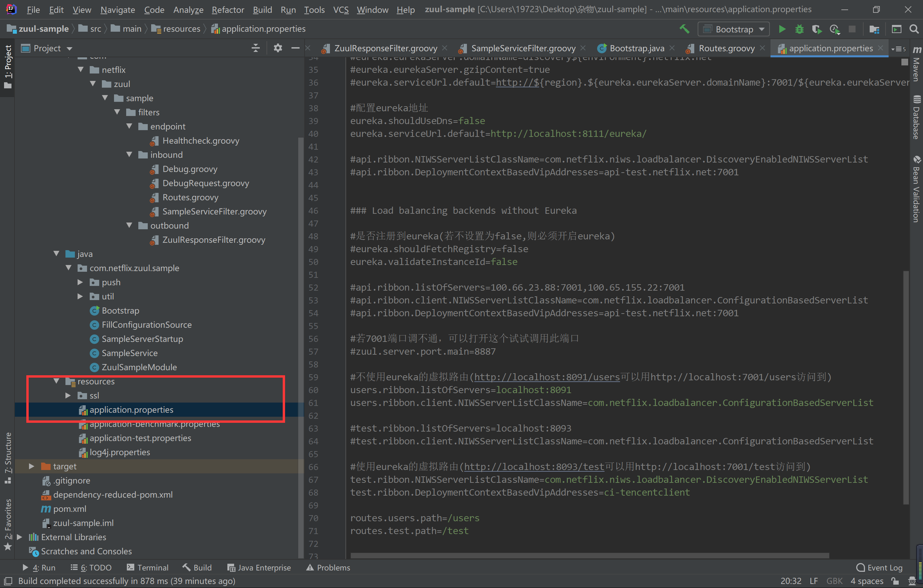Close the ZuulResponseFilter.groovy tab
Viewport: 923px width, 588px height.
coord(445,48)
